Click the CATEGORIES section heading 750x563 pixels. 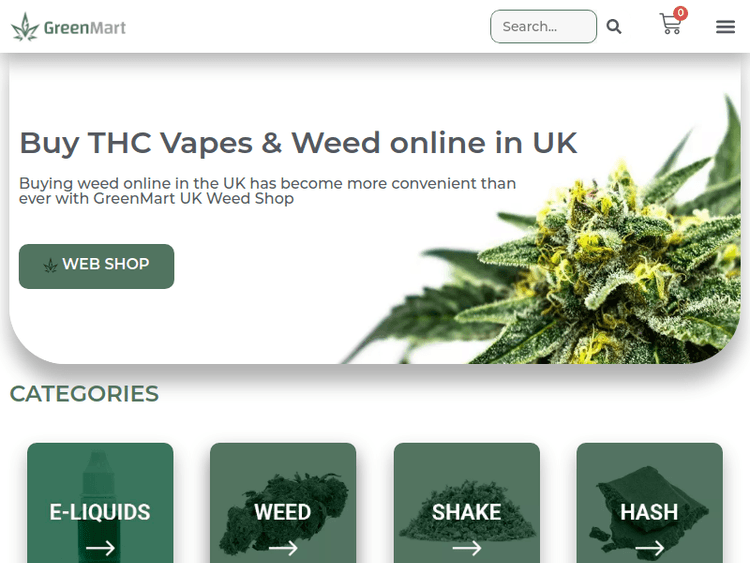pos(84,394)
